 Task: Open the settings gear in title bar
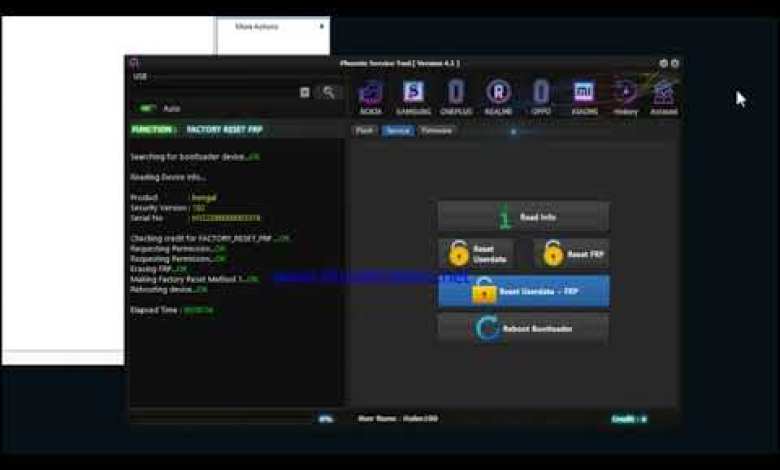click(x=663, y=63)
